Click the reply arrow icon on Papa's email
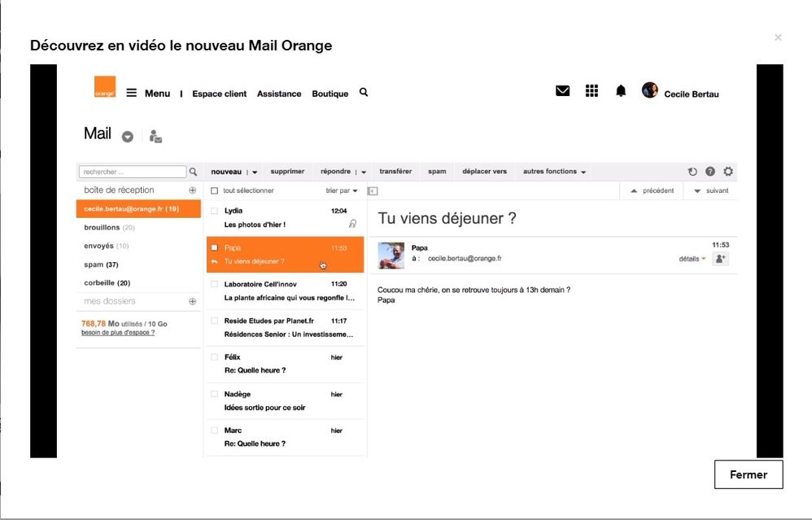 [x=215, y=261]
